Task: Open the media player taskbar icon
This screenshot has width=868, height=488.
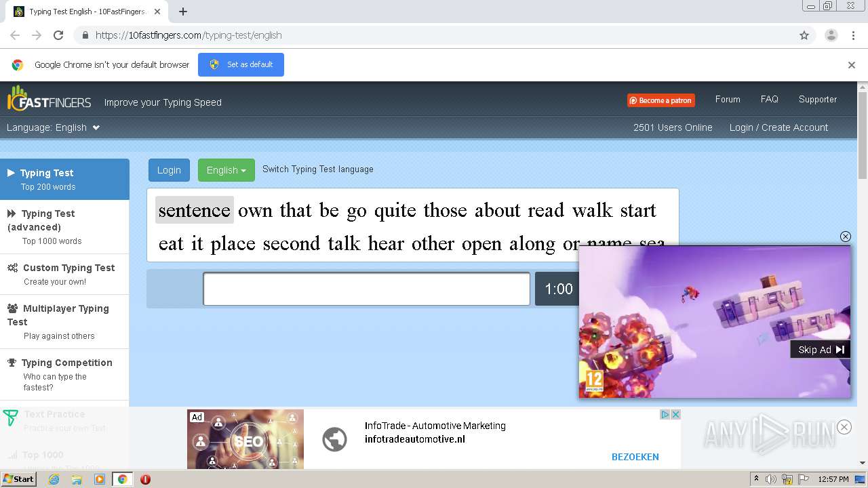Action: point(100,479)
